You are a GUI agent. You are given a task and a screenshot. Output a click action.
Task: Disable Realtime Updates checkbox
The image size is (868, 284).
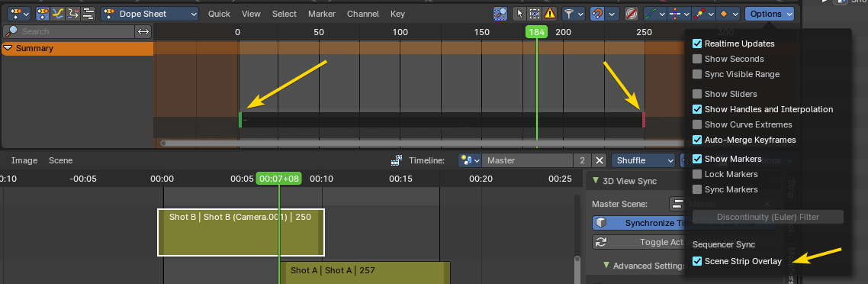pyautogui.click(x=697, y=44)
